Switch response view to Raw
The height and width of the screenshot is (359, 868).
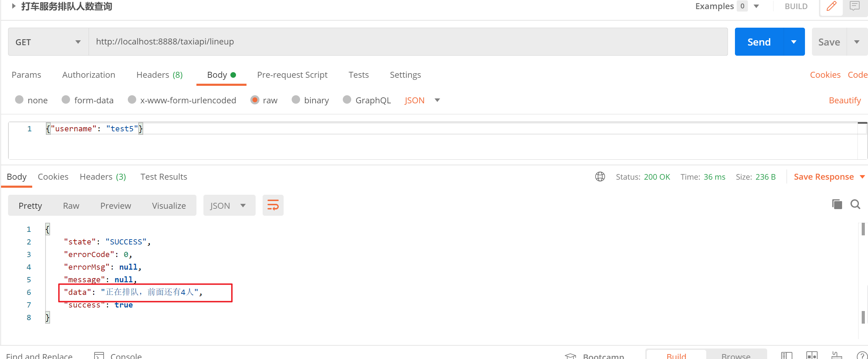coord(71,206)
